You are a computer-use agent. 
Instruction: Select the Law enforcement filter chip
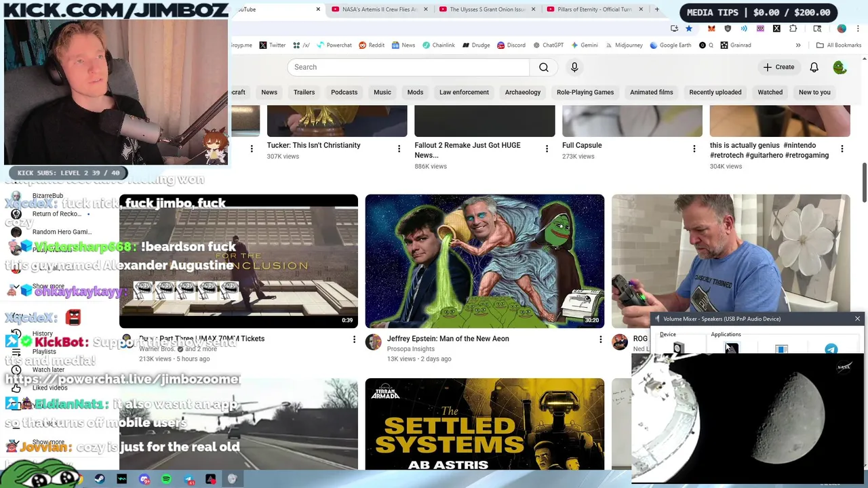pos(464,92)
